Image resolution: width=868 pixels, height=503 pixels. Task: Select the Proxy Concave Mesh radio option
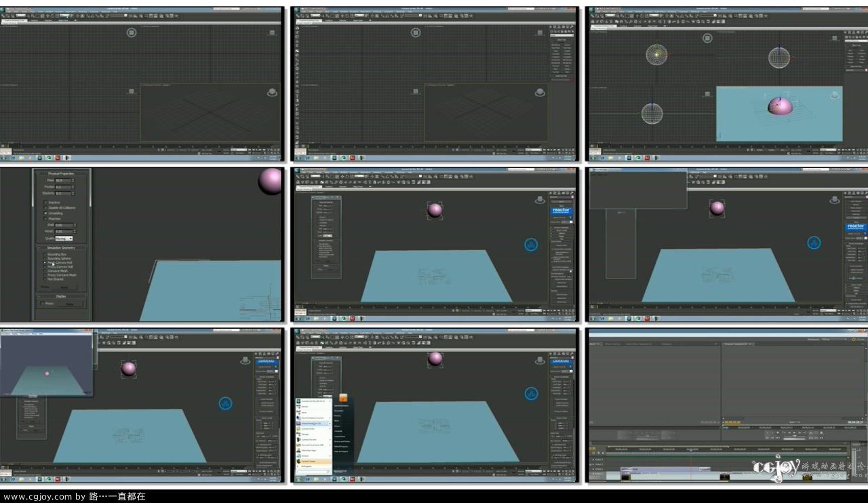tap(45, 275)
